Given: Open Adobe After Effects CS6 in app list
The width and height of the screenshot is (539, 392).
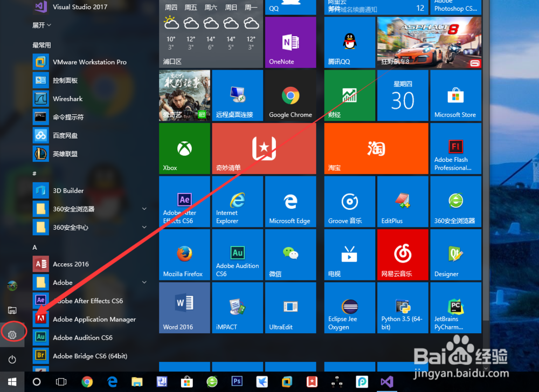Looking at the screenshot, I should [91, 301].
